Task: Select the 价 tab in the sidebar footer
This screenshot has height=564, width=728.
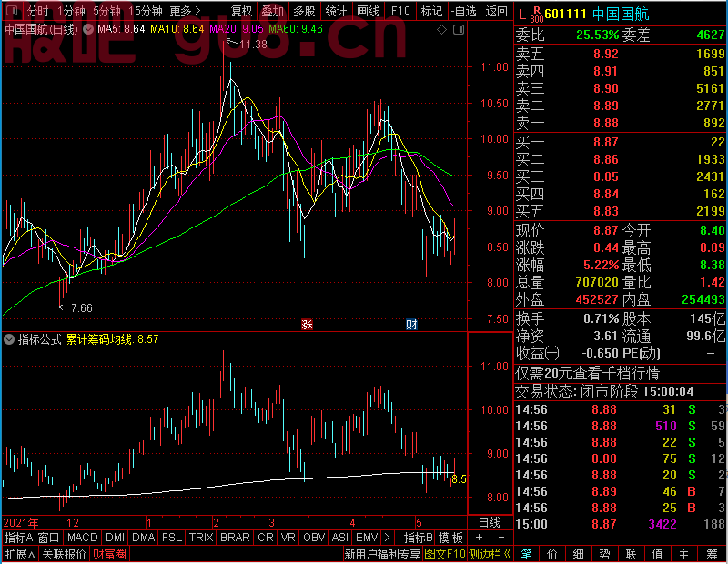Action: point(552,554)
